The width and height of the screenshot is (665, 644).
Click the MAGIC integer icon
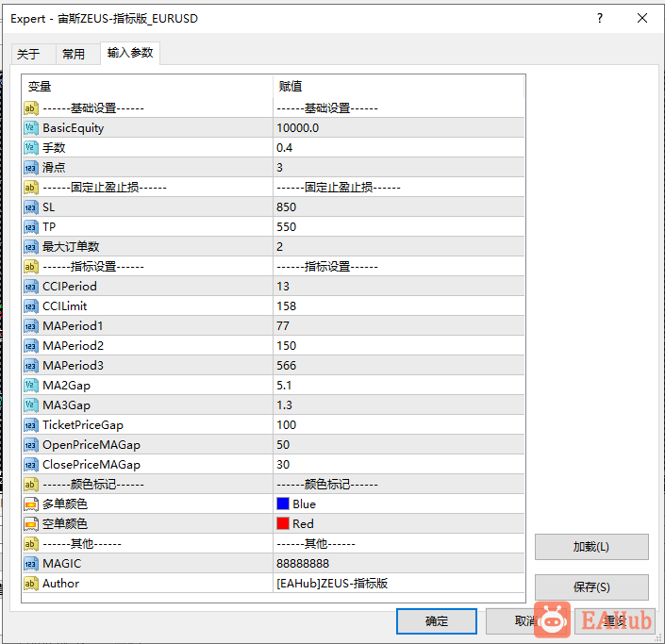[31, 564]
